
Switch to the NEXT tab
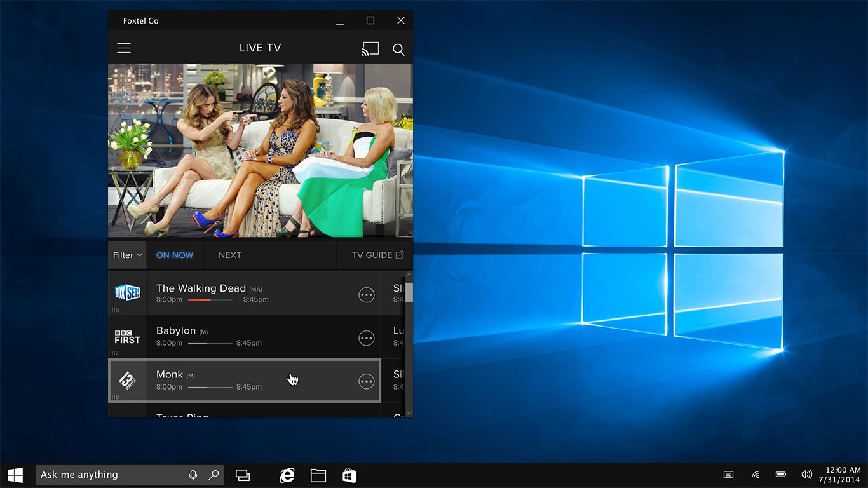(230, 255)
